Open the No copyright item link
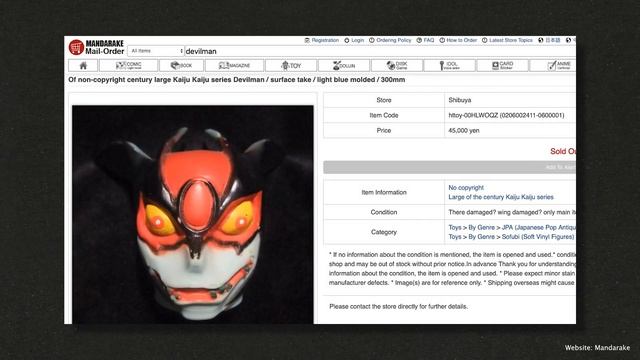640x360 pixels. pyautogui.click(x=466, y=188)
